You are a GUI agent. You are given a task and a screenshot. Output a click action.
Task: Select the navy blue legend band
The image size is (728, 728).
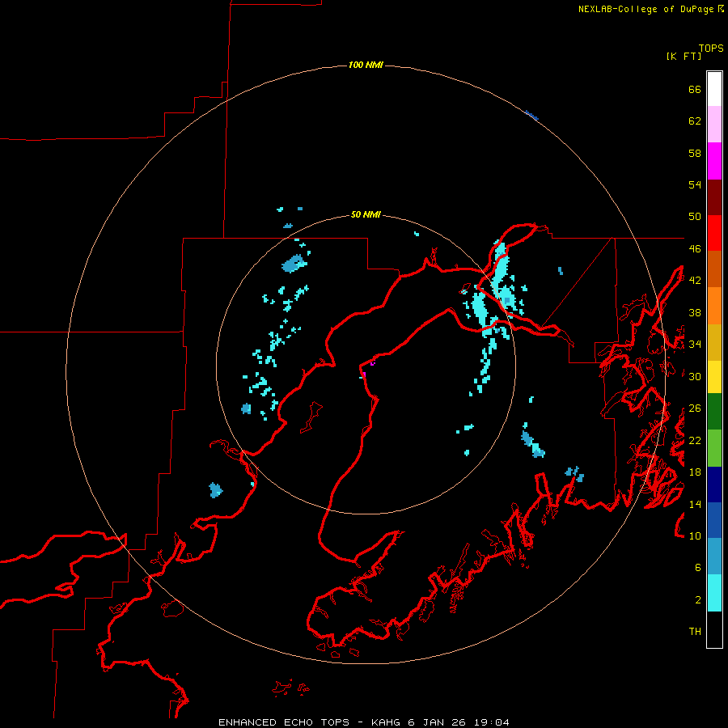(714, 485)
